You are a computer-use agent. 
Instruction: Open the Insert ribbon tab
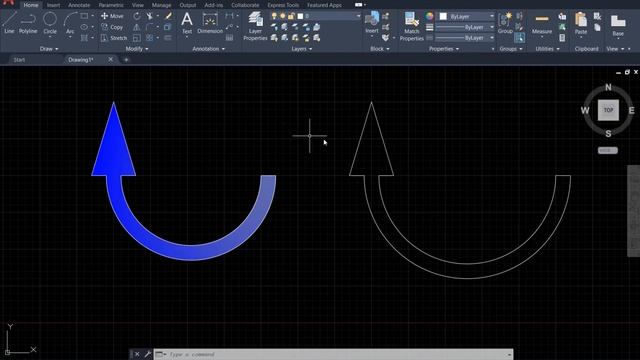tap(53, 5)
